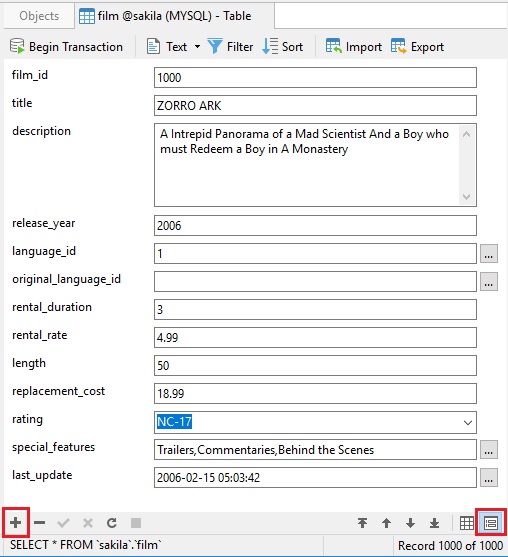The image size is (508, 557).
Task: Open the Text dropdown arrow
Action: (197, 47)
